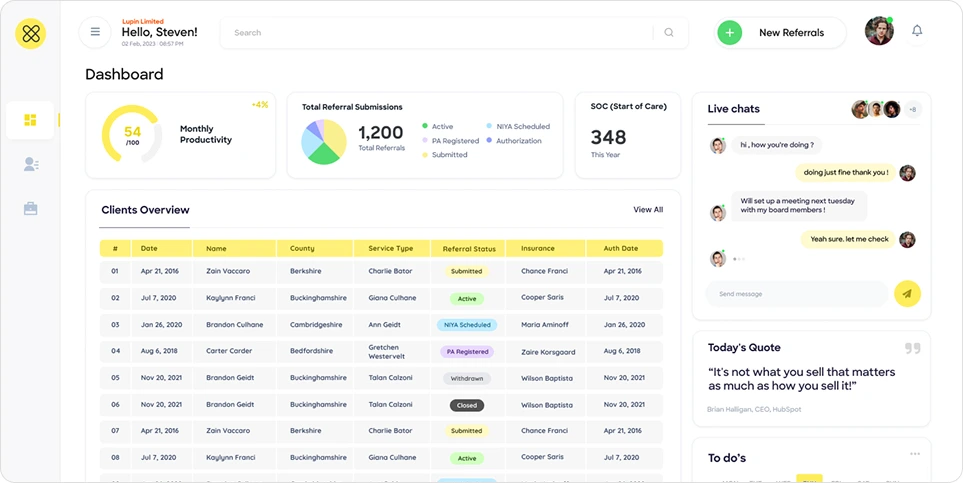Image resolution: width=963 pixels, height=483 pixels.
Task: Select the Clients Overview tab heading
Action: (x=145, y=210)
